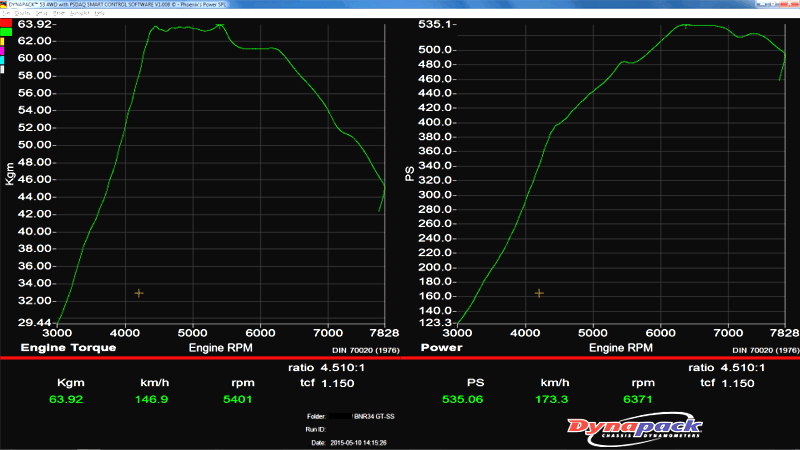Click the crosshair marker in power graph

539,293
